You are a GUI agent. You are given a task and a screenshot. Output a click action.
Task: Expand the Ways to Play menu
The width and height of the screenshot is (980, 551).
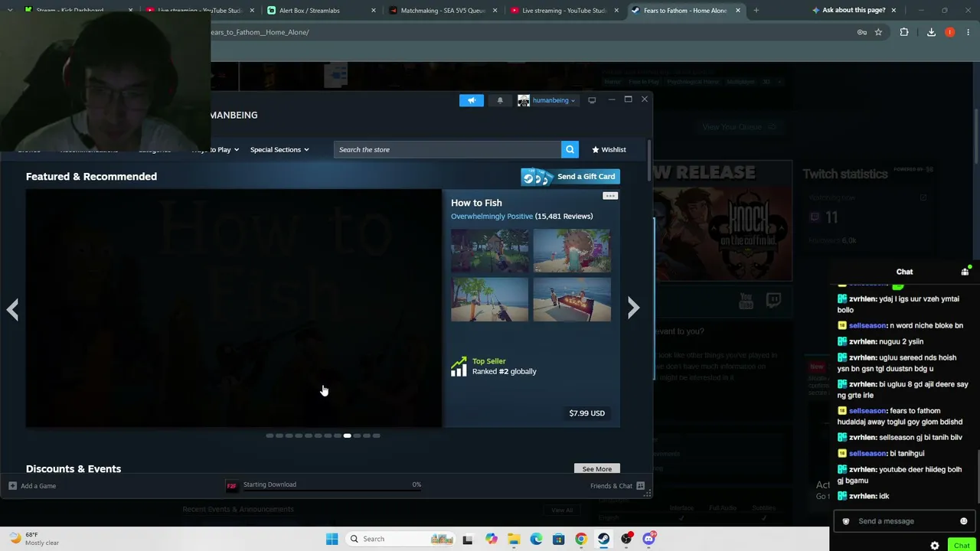(215, 149)
